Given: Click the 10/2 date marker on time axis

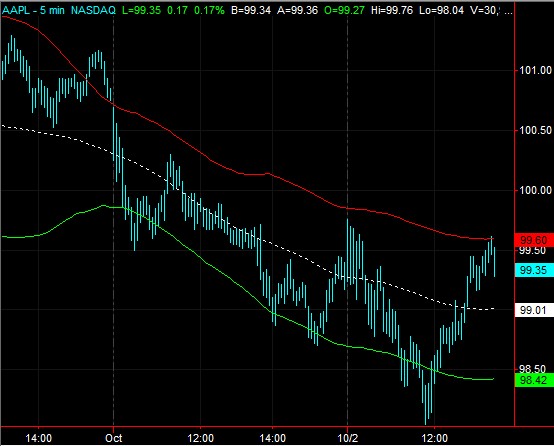Looking at the screenshot, I should coord(348,438).
